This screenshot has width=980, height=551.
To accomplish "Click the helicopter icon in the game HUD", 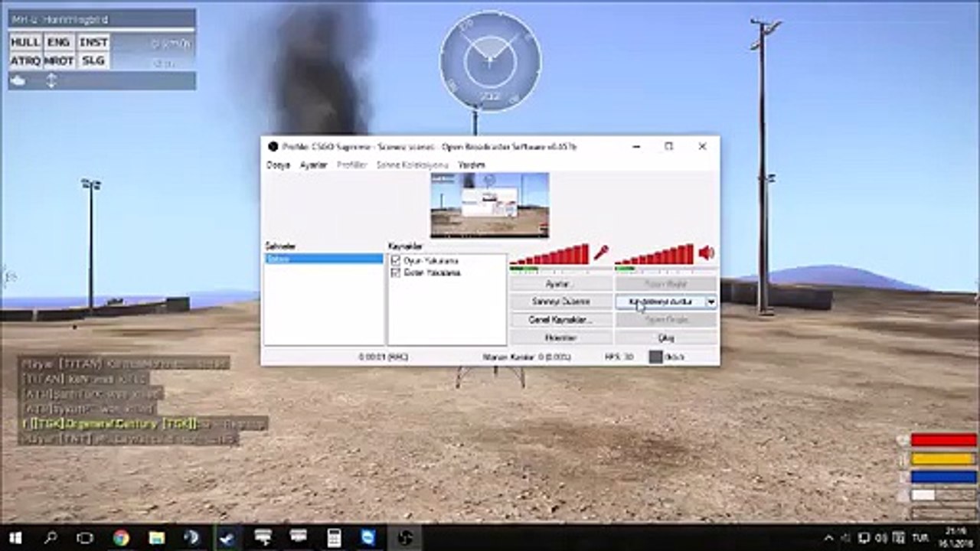I will coord(19,80).
